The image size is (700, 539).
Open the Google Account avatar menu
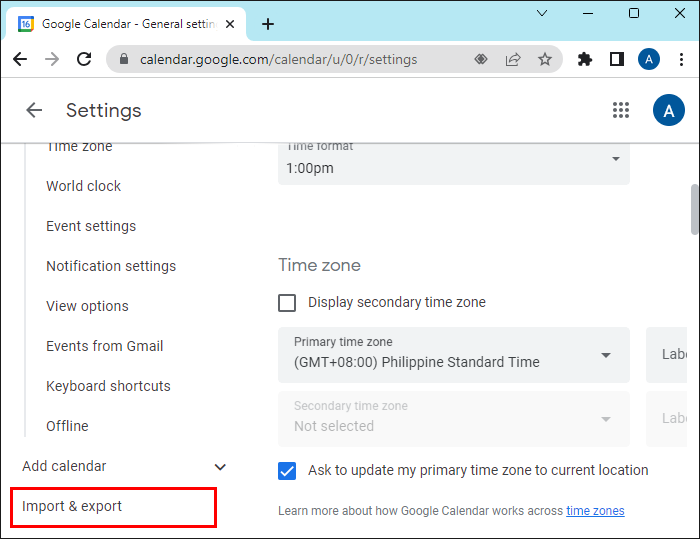pyautogui.click(x=668, y=110)
